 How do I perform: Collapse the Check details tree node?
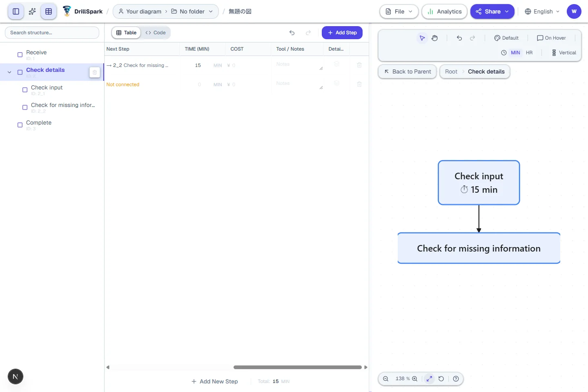click(x=9, y=72)
